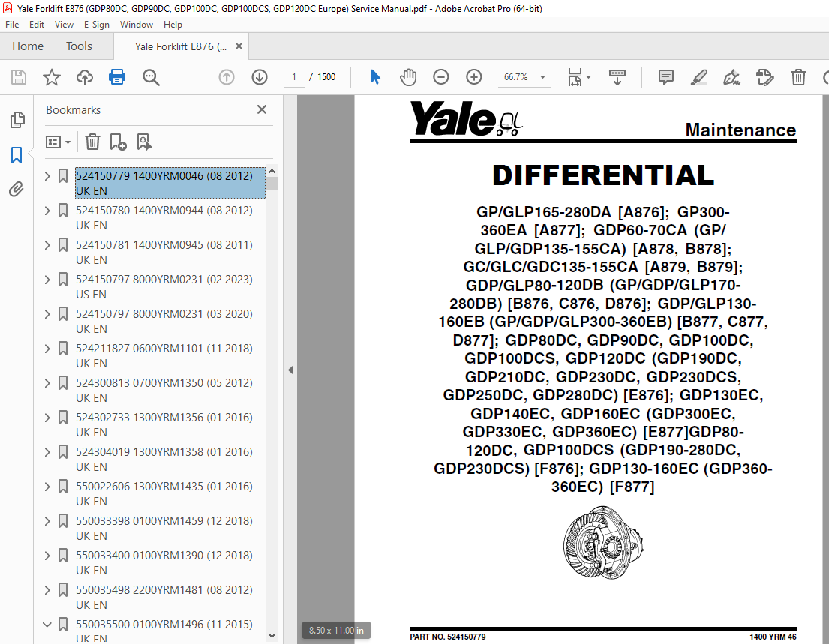This screenshot has width=829, height=644.
Task: Open the bookmarks options dropdown menu
Action: [59, 142]
